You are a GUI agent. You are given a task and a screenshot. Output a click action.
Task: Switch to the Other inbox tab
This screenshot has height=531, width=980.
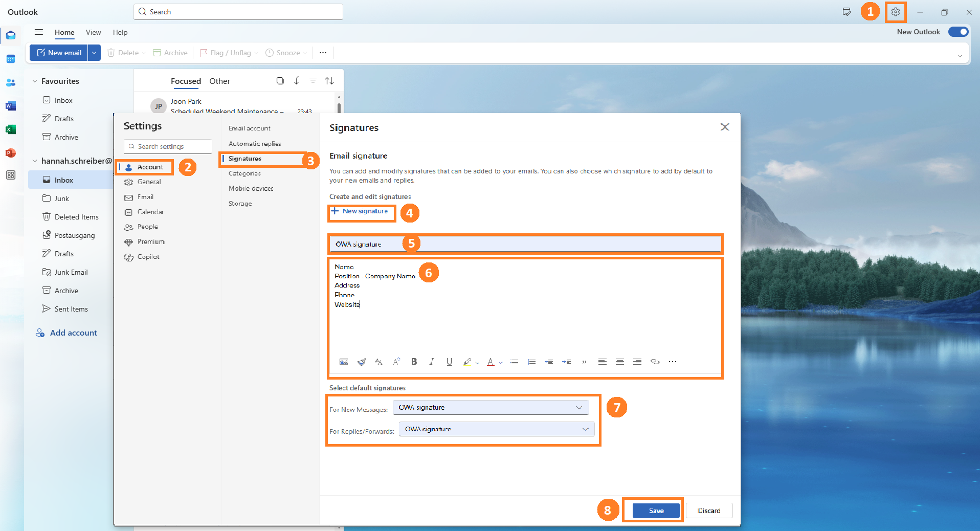pyautogui.click(x=219, y=81)
